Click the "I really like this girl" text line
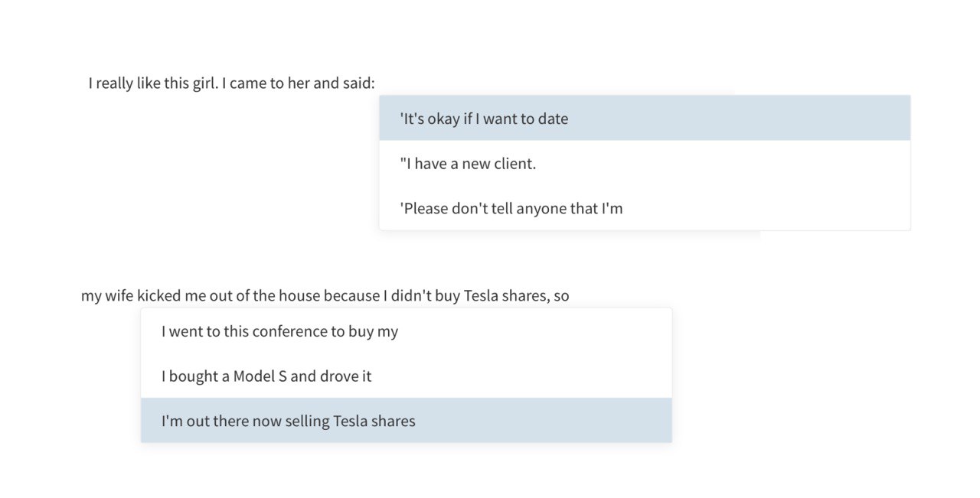The width and height of the screenshot is (980, 498). [x=231, y=83]
